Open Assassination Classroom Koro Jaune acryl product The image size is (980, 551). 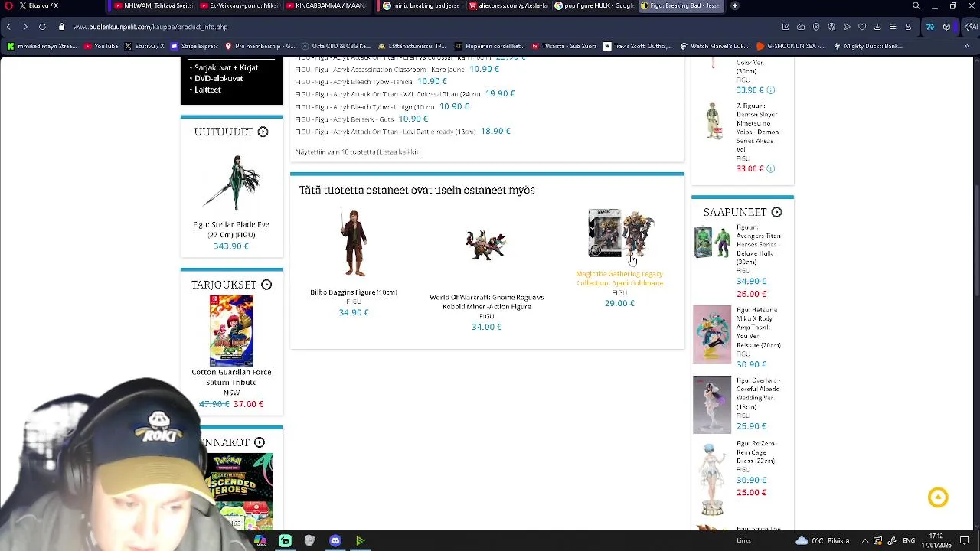pos(380,69)
